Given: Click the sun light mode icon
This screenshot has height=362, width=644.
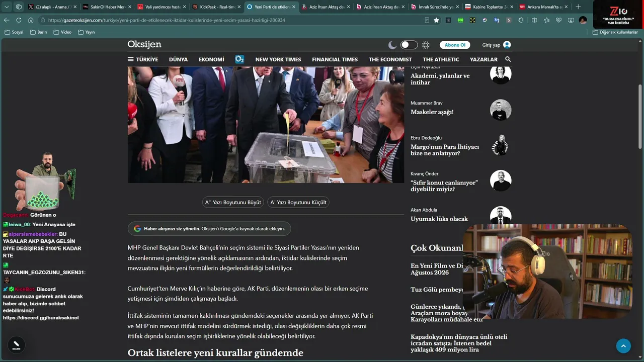Looking at the screenshot, I should point(426,45).
